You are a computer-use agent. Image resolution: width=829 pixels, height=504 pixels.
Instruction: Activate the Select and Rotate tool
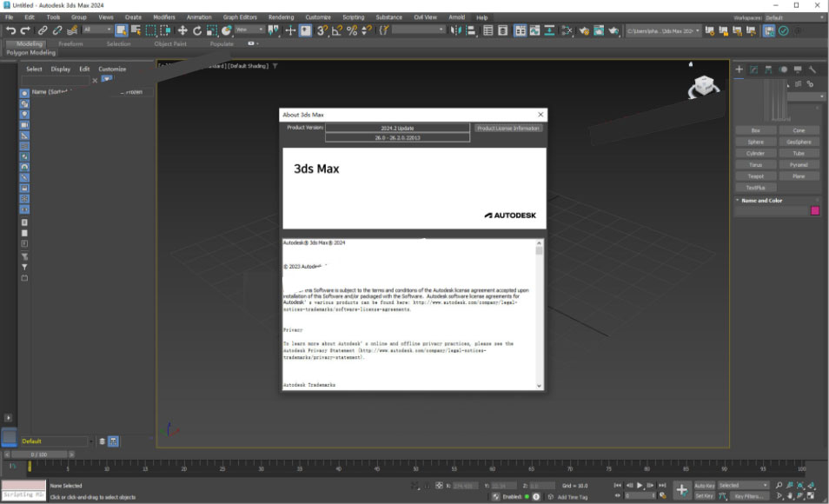click(197, 30)
